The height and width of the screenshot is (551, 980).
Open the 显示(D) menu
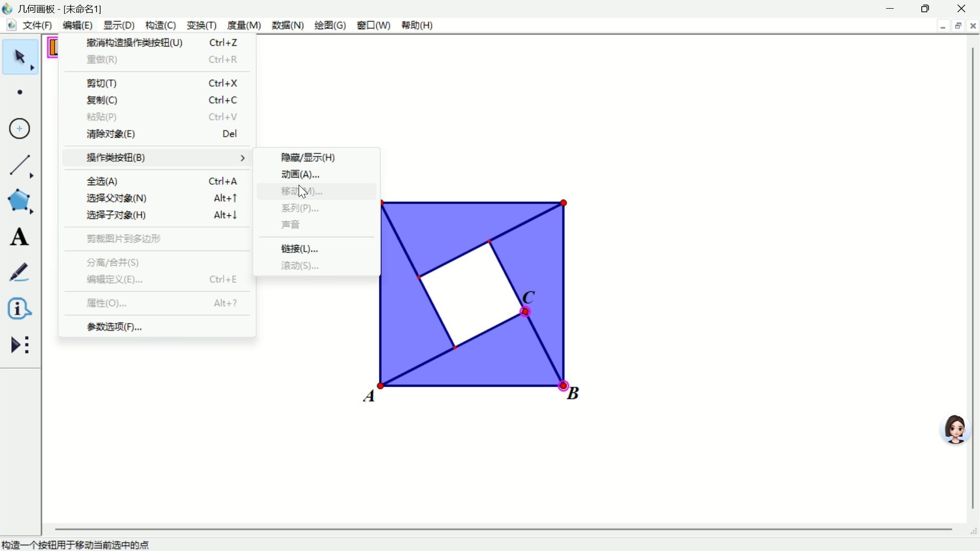tap(119, 26)
